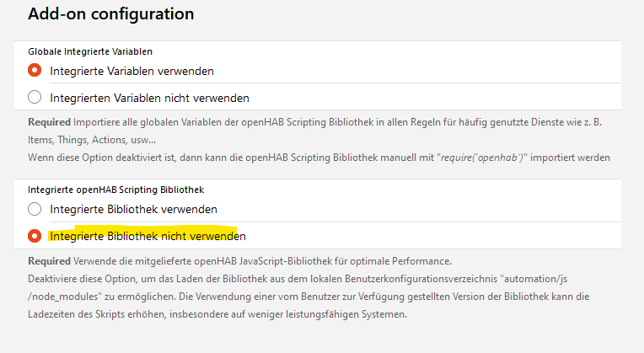The height and width of the screenshot is (353, 644).
Task: Click the bold 'Required' before 'Importiere'
Action: tap(49, 122)
